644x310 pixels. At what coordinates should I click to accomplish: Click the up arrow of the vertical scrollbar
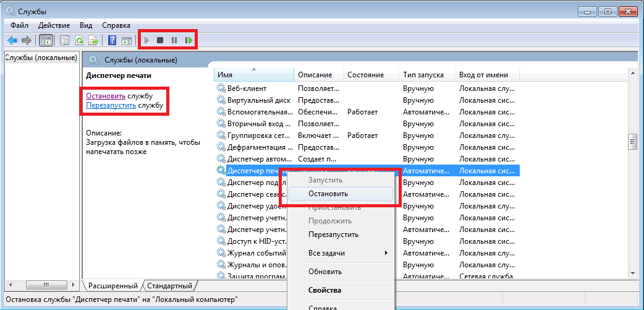click(x=632, y=72)
